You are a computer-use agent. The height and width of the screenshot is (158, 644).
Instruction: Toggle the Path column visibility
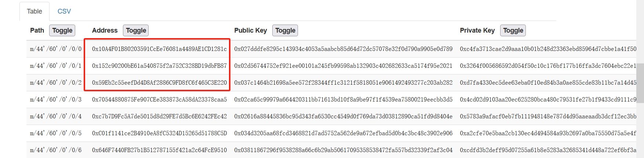[x=62, y=30]
